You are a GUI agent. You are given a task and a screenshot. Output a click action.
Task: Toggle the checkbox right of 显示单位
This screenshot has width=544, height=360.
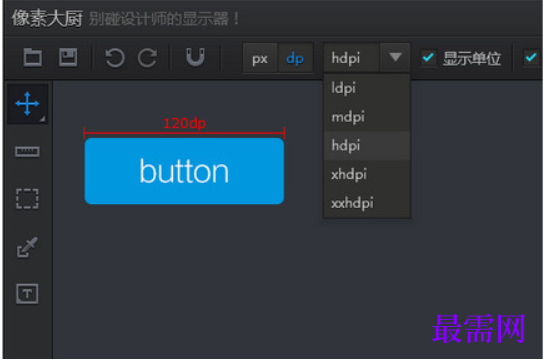click(531, 58)
